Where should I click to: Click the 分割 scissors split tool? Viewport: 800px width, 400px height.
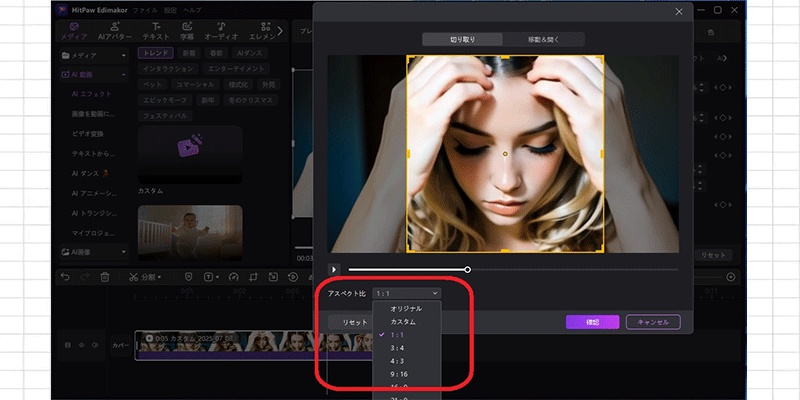point(145,277)
